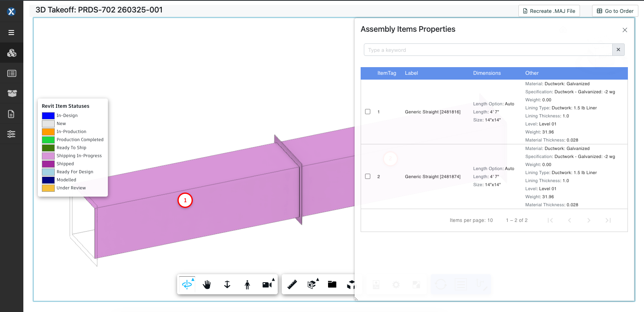Activate the Pan hand tool
This screenshot has height=312, width=644.
tap(207, 285)
